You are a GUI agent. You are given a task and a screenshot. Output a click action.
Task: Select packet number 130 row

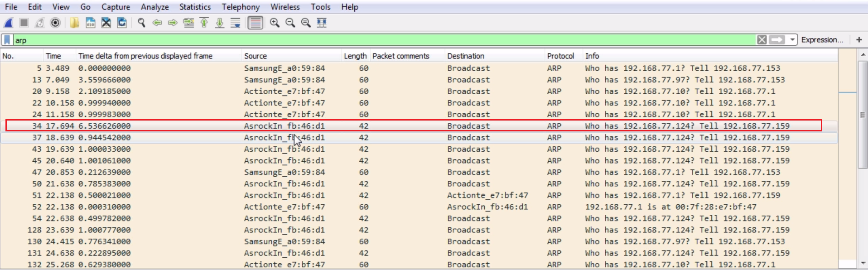point(419,241)
